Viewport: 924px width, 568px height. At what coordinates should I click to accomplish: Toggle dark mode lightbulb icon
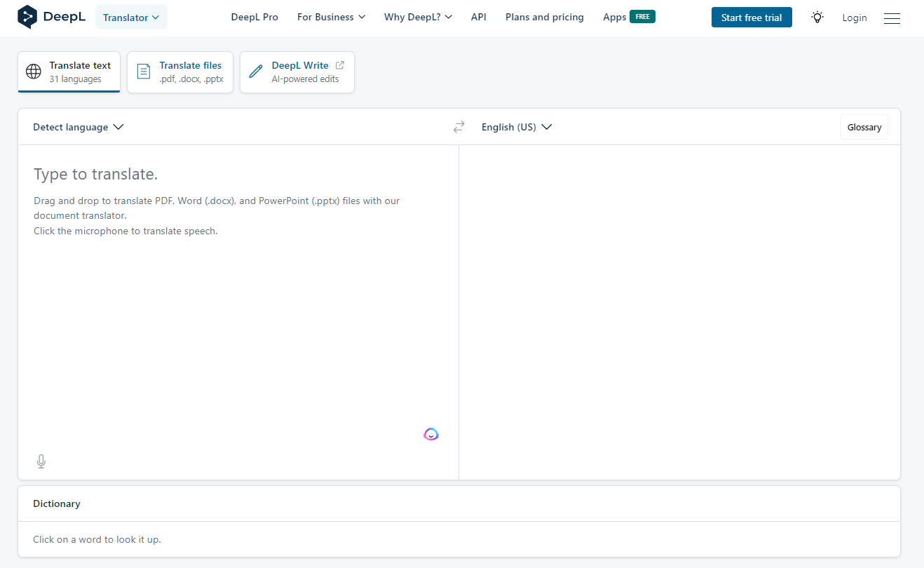click(817, 18)
